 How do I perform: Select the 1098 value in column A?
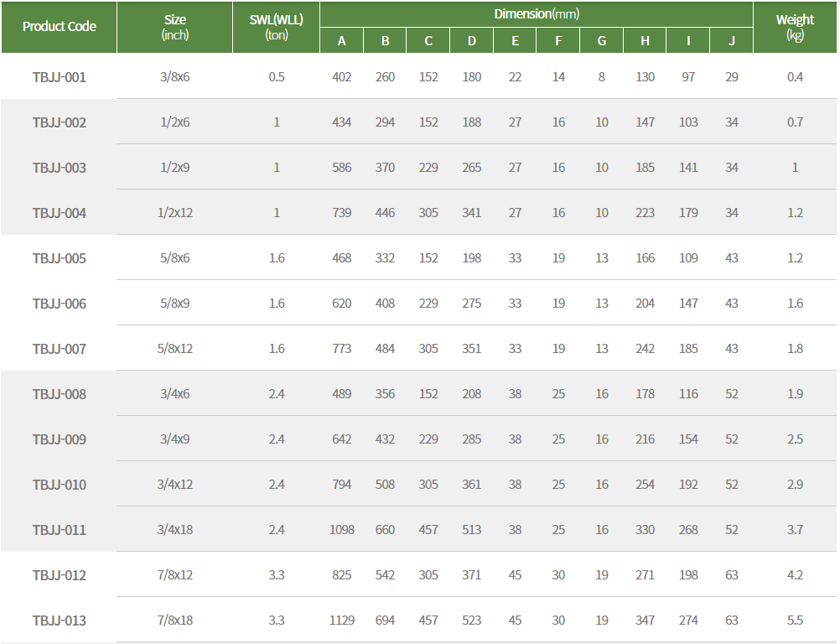342,530
